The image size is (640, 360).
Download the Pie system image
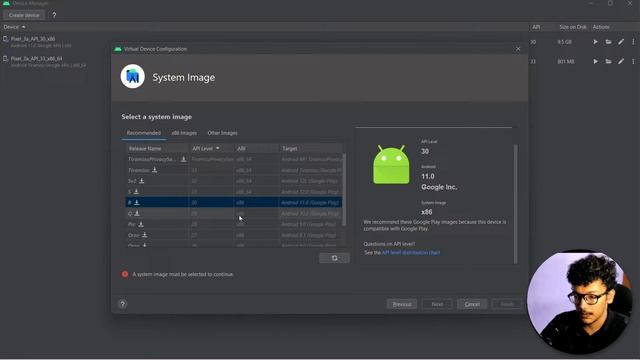[141, 224]
